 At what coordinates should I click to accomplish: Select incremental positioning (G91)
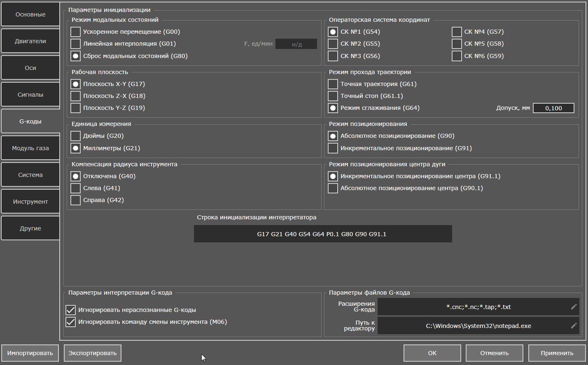click(333, 148)
